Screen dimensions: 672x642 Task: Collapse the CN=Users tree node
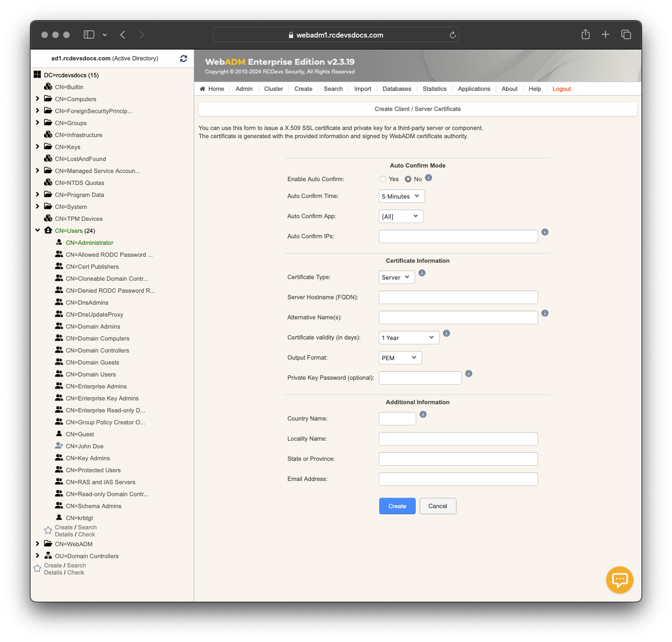click(x=37, y=230)
